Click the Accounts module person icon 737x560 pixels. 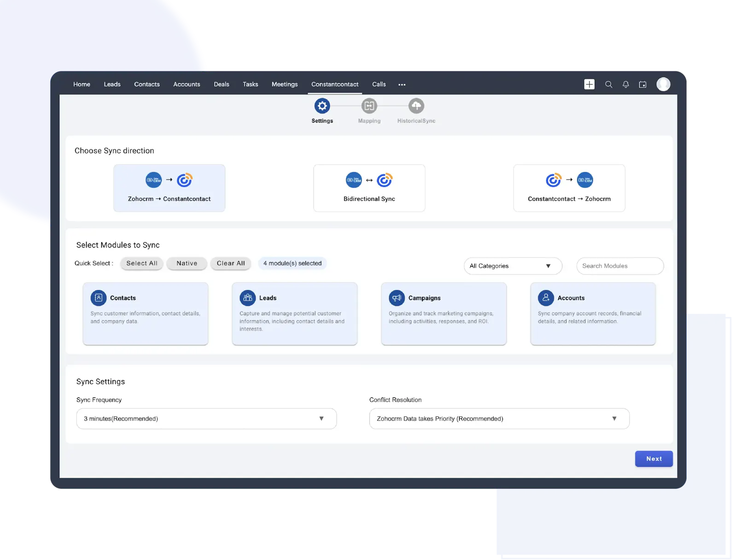click(546, 298)
